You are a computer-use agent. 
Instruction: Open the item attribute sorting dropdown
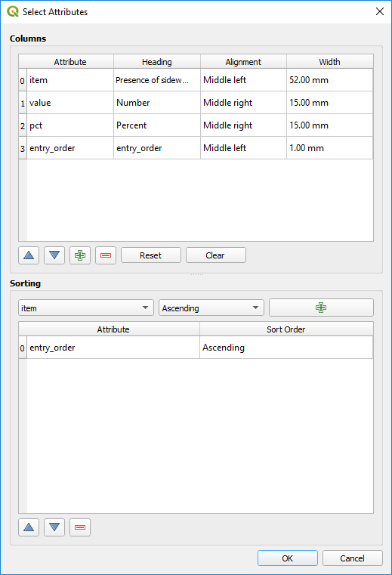[86, 308]
